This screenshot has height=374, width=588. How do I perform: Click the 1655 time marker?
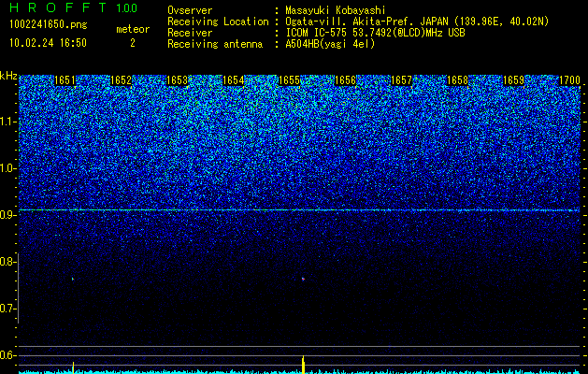point(290,80)
